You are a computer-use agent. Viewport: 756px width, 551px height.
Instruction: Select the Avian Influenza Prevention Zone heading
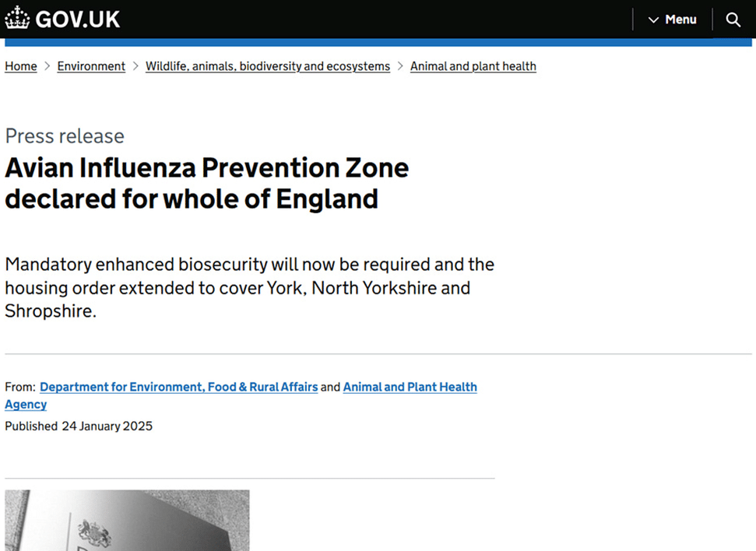pos(207,183)
